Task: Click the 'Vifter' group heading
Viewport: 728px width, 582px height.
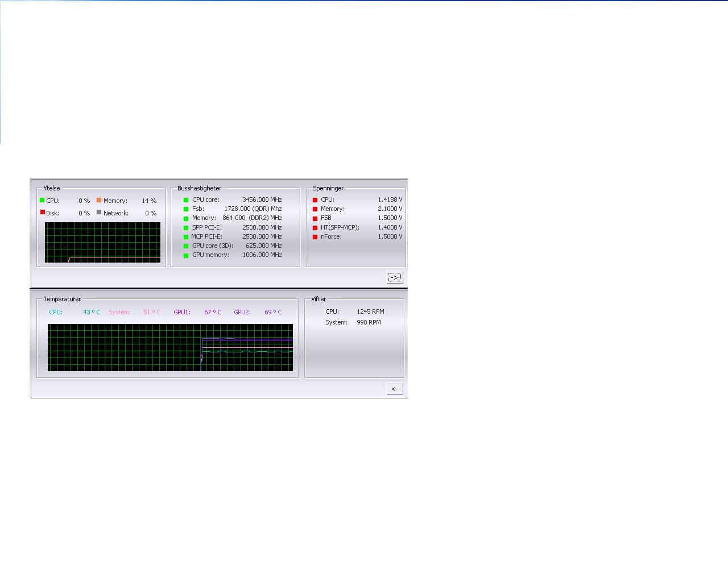Action: [318, 299]
